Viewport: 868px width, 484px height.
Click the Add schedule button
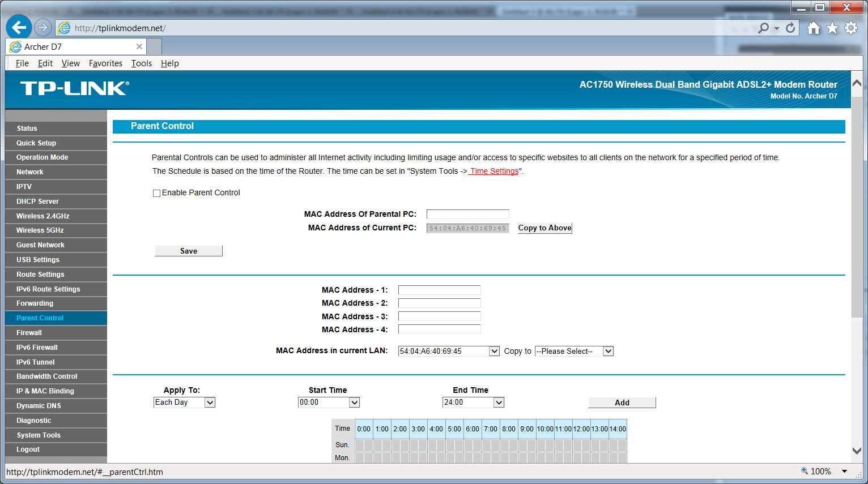[x=622, y=402]
